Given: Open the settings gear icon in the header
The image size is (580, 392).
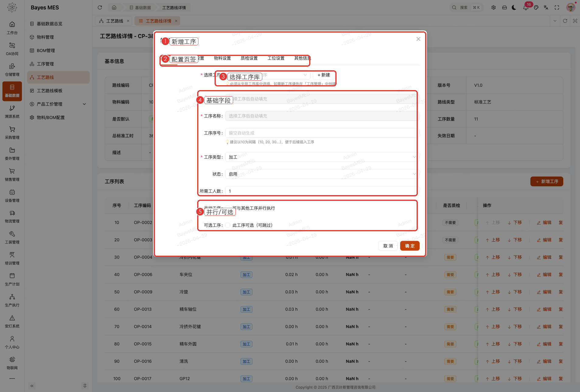Looking at the screenshot, I should pyautogui.click(x=494, y=8).
